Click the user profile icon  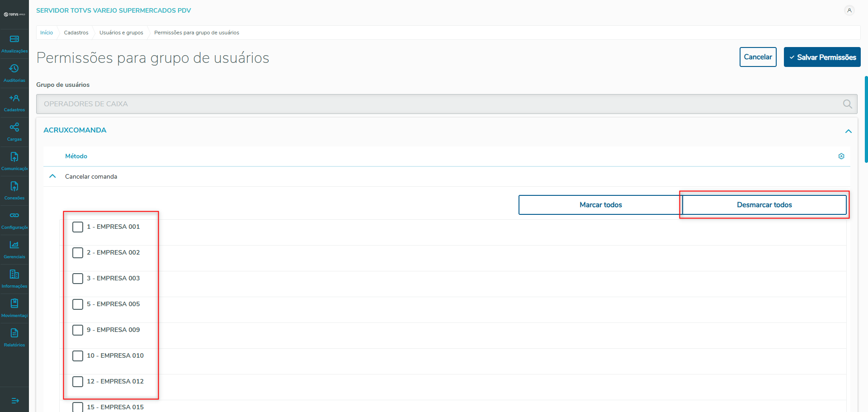click(x=849, y=10)
